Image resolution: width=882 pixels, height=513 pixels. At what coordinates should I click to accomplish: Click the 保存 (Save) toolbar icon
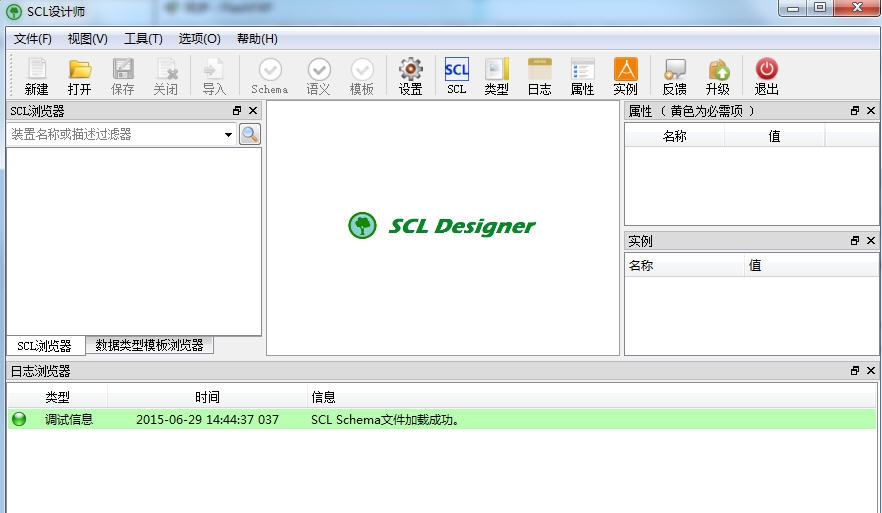(x=123, y=76)
